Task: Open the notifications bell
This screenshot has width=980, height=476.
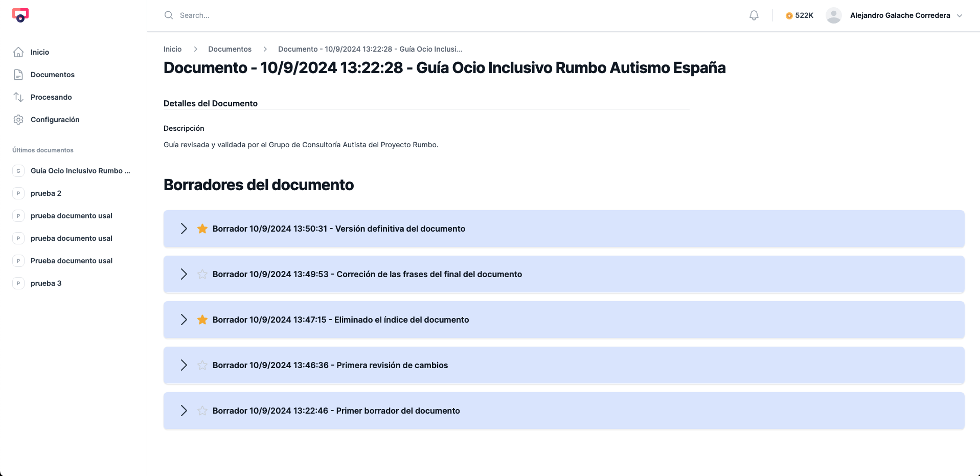Action: pos(754,15)
